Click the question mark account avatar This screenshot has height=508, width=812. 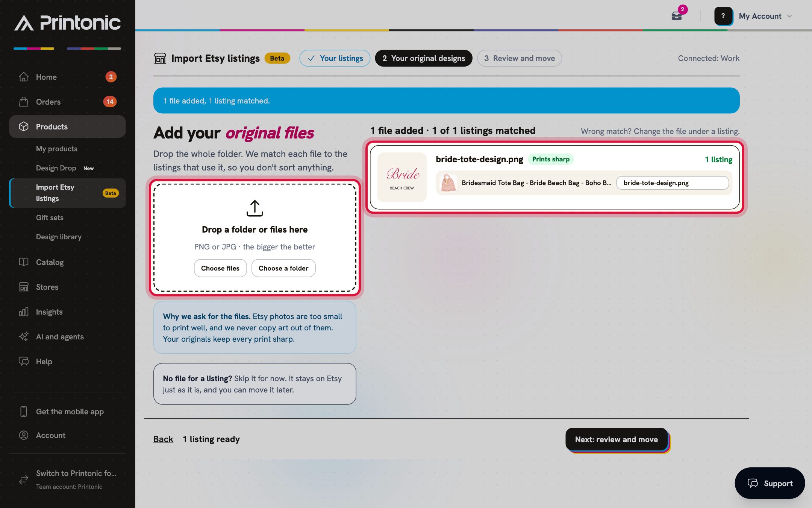coord(723,16)
